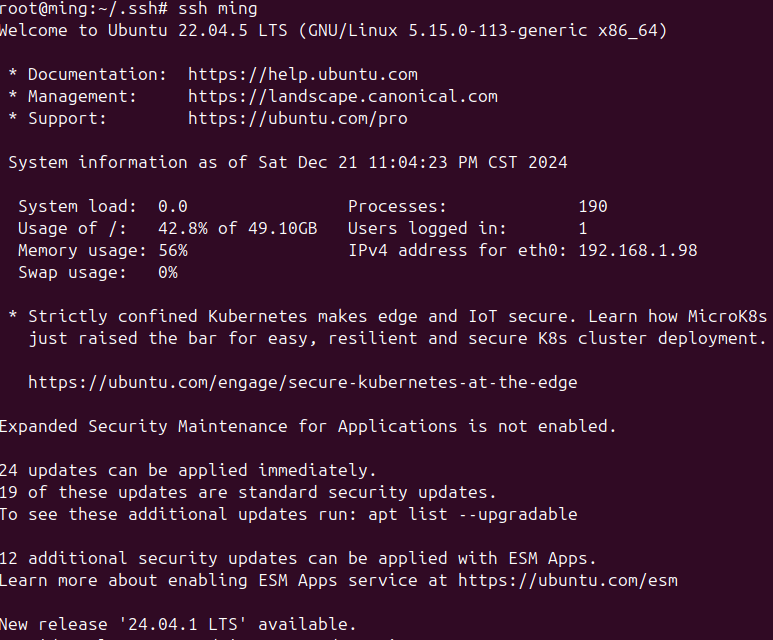The height and width of the screenshot is (640, 773).
Task: Click the Memory usage 56% value
Action: (x=172, y=250)
